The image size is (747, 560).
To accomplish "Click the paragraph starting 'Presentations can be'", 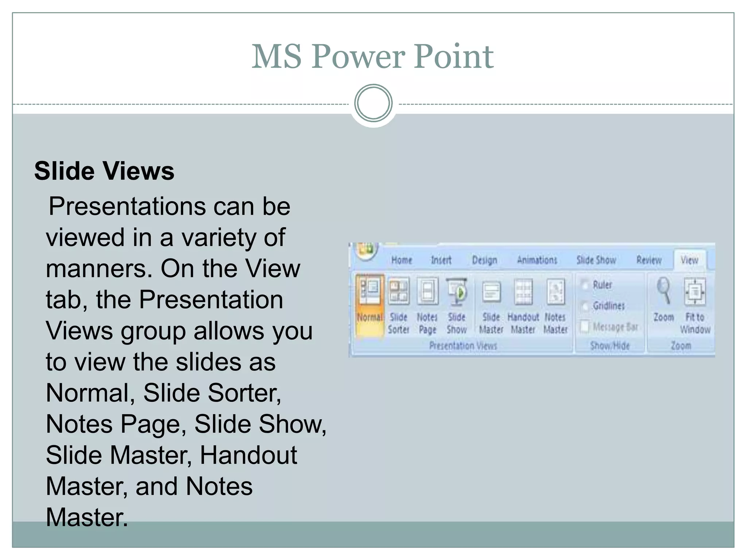I will pos(186,362).
